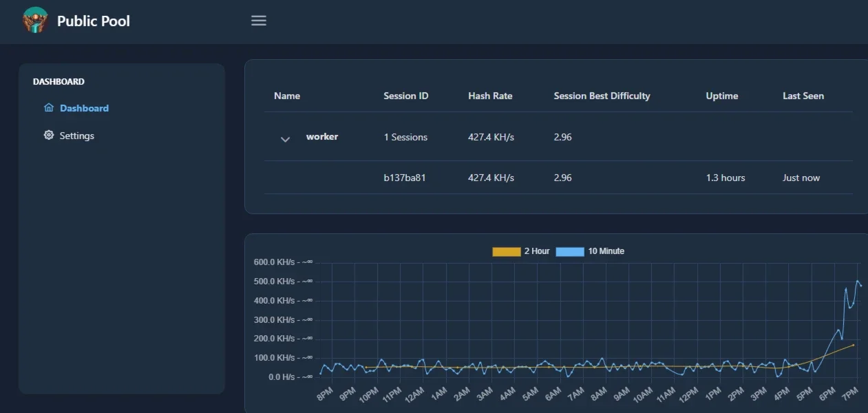The height and width of the screenshot is (413, 868).
Task: Select session ID b137ba81
Action: [405, 178]
